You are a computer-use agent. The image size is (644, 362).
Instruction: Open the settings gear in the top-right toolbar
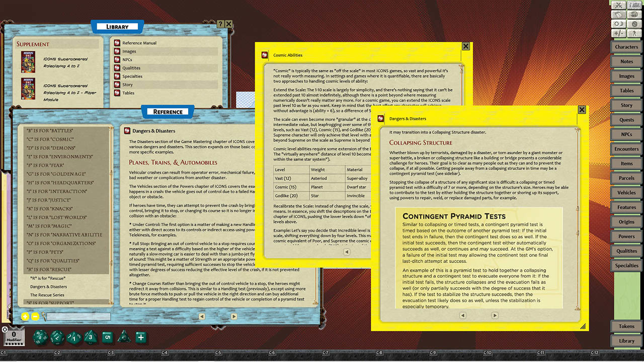(634, 24)
